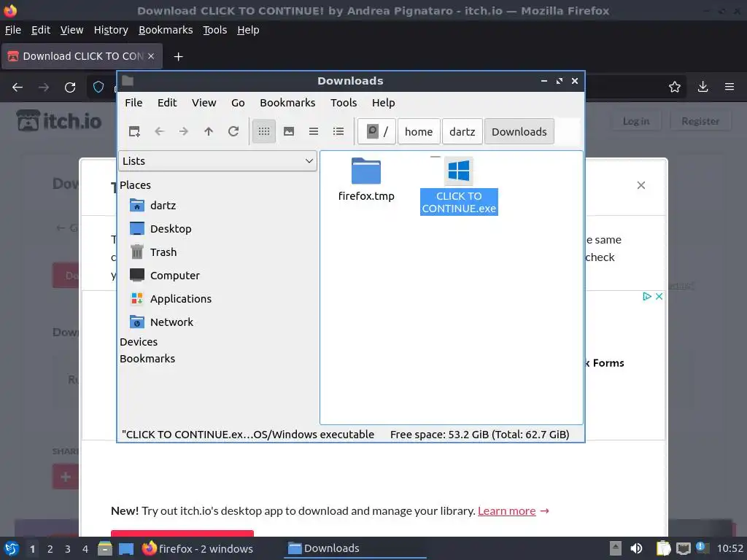This screenshot has width=747, height=560.
Task: Open Firefox's History menu
Action: [111, 30]
